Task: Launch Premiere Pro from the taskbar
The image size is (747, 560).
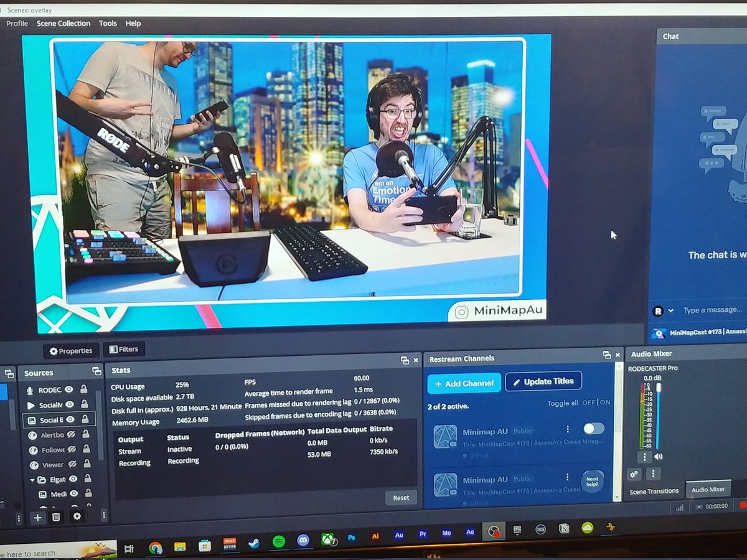Action: click(x=423, y=534)
